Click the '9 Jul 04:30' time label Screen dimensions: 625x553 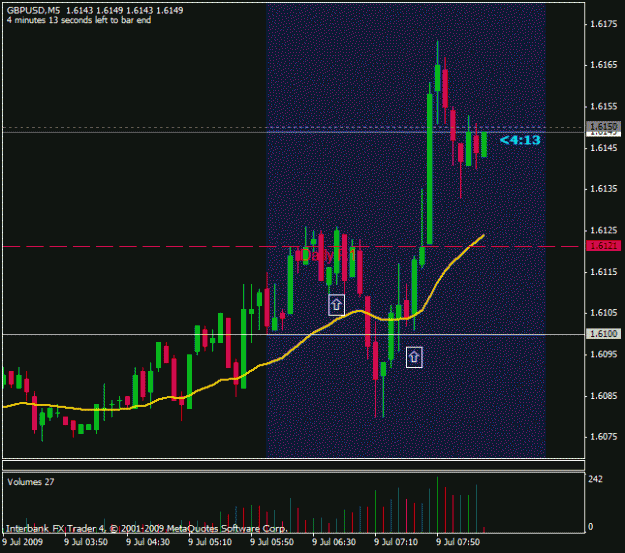(148, 542)
